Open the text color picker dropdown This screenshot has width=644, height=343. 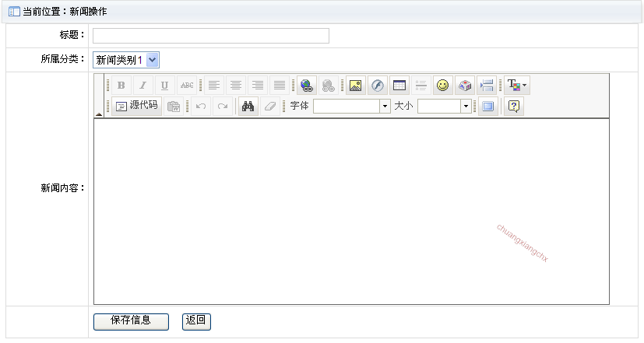[516, 85]
